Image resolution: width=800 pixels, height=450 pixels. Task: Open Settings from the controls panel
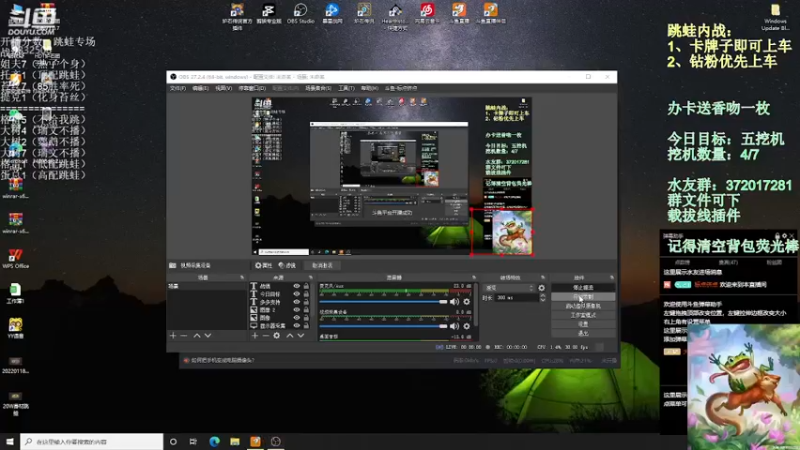pos(583,324)
